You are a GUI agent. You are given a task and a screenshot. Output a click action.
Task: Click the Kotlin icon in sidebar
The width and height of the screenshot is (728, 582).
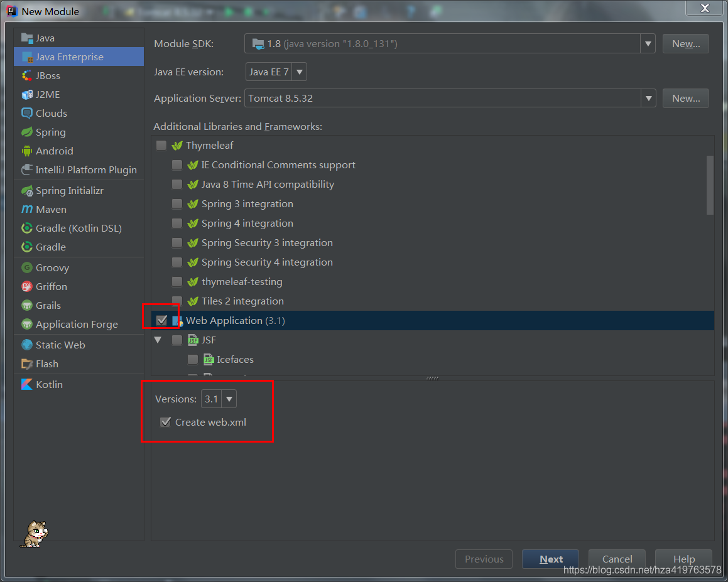coord(27,384)
